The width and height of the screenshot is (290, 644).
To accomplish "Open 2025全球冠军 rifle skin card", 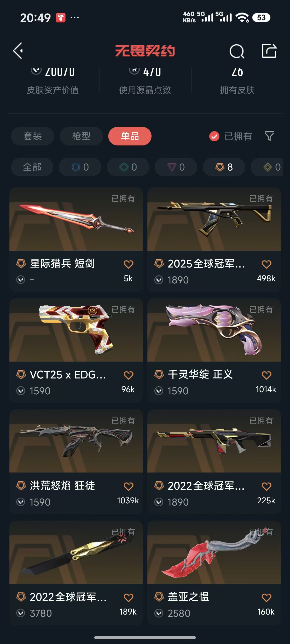I will [214, 239].
